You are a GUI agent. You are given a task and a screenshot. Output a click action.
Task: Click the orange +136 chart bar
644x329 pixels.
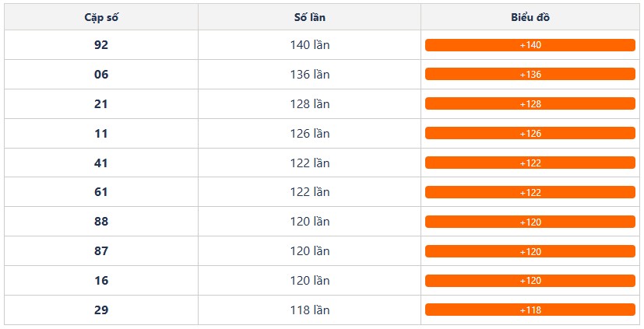(530, 75)
